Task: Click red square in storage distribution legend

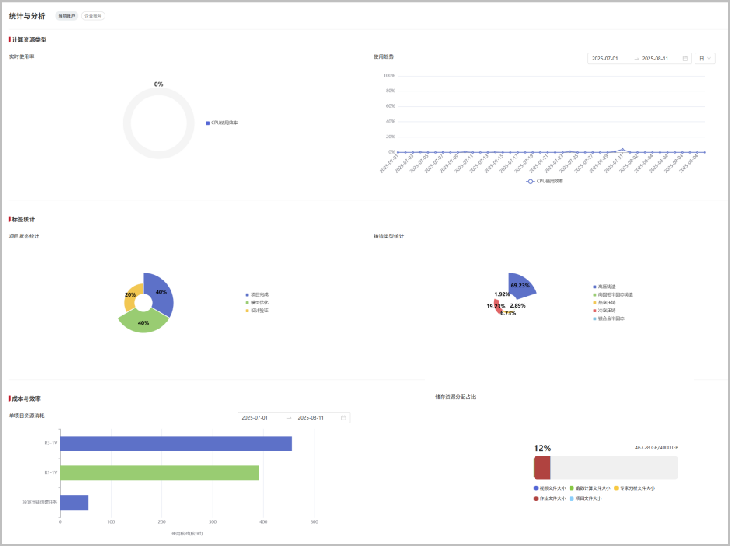Action: (536, 497)
